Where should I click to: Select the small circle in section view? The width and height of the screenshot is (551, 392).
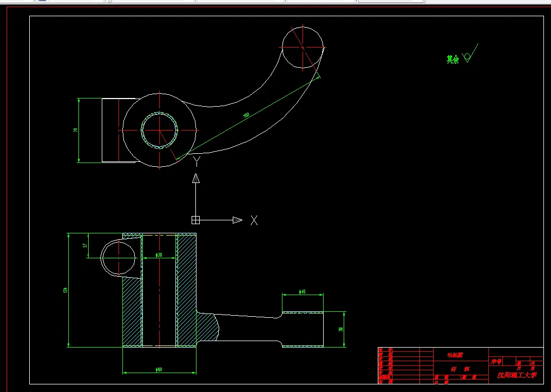click(x=119, y=258)
